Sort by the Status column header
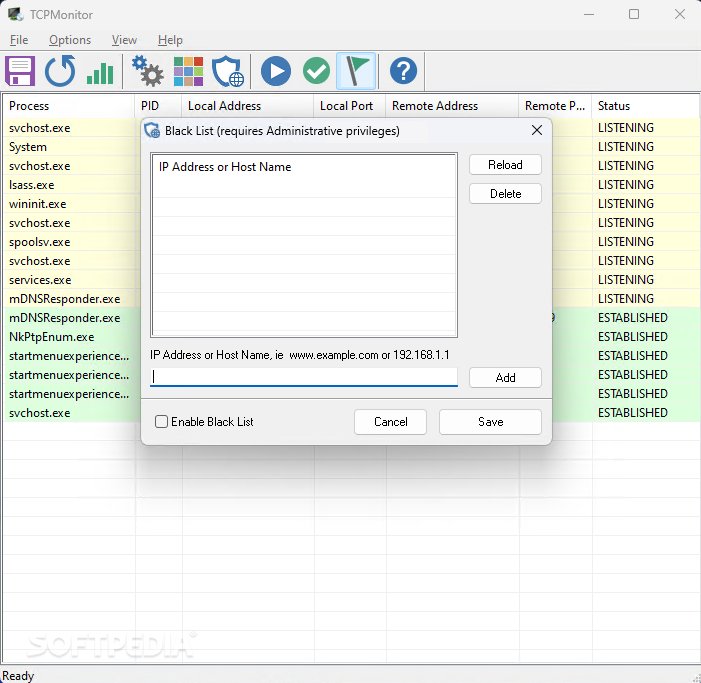 (x=646, y=106)
